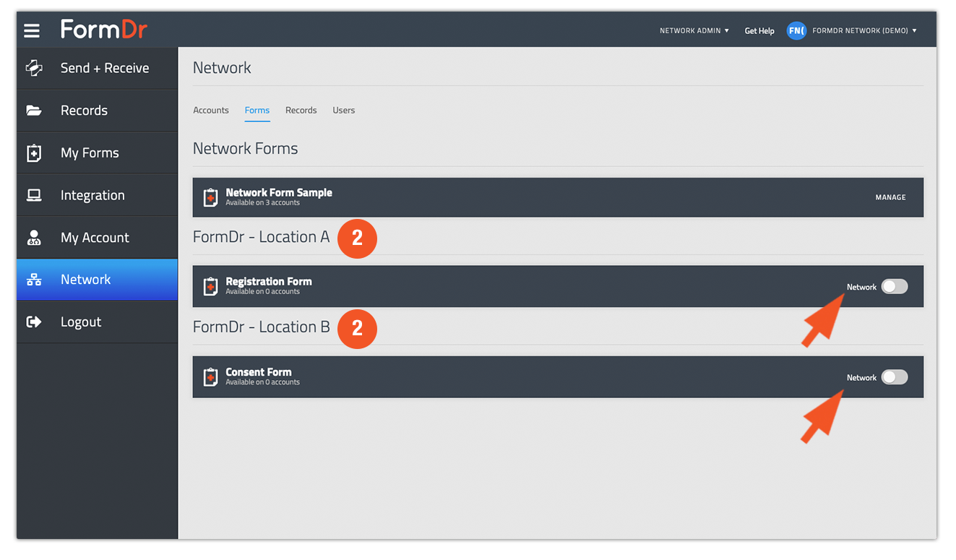Click the Consent Form clipboard icon

[210, 377]
